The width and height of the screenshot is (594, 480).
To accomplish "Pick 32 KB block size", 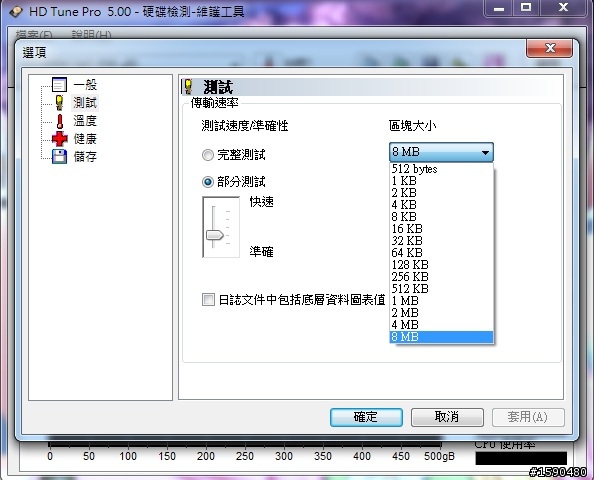I will [x=441, y=241].
